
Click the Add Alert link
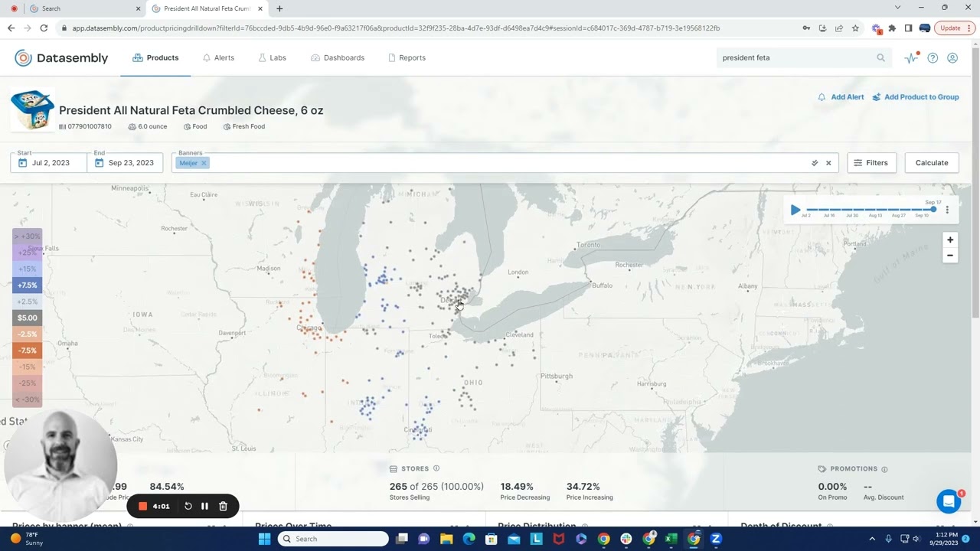841,97
